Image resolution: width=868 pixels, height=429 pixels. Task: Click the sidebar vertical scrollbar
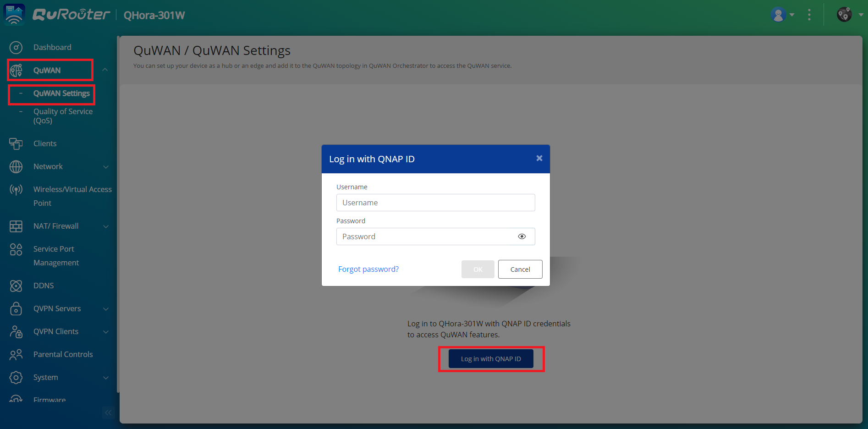pos(118,214)
